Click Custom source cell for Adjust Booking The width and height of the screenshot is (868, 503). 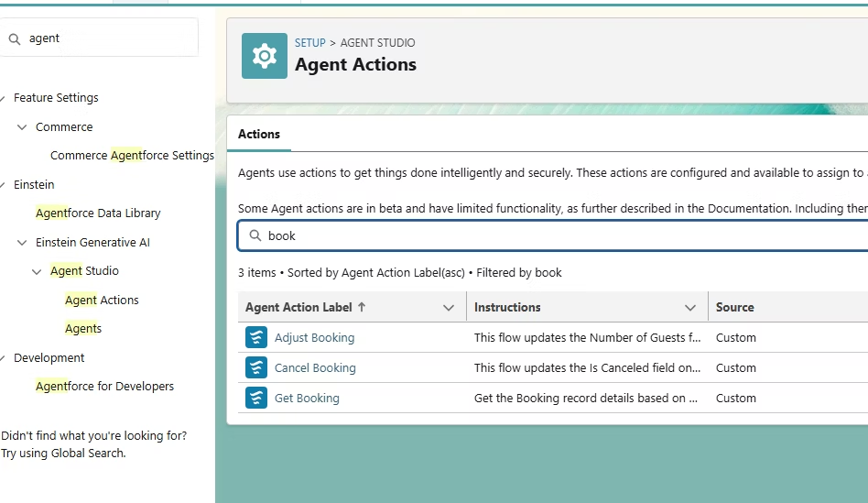(736, 337)
